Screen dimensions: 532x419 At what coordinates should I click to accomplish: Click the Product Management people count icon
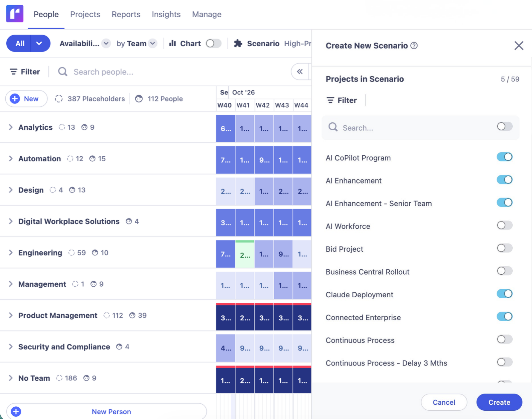coord(132,316)
